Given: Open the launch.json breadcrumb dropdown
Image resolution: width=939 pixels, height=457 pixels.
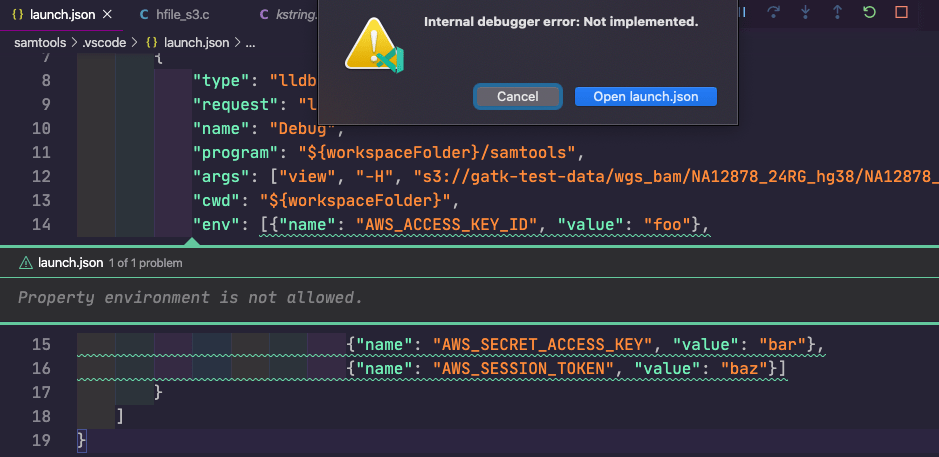Looking at the screenshot, I should click(197, 43).
